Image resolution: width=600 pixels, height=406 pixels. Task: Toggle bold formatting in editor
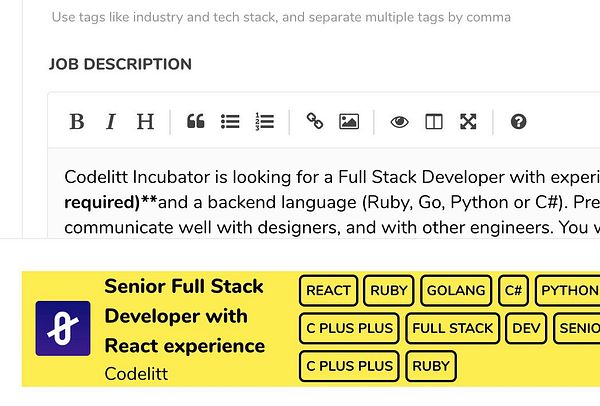coord(76,122)
